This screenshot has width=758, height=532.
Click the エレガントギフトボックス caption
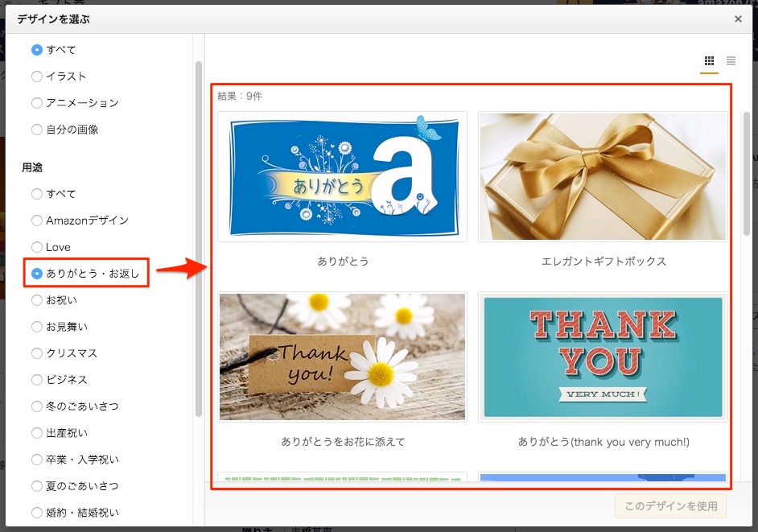604,262
